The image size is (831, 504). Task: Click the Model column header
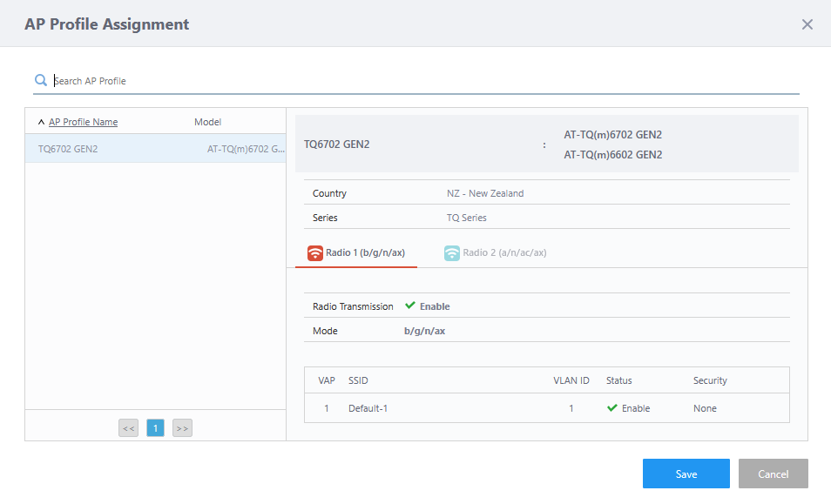point(207,122)
